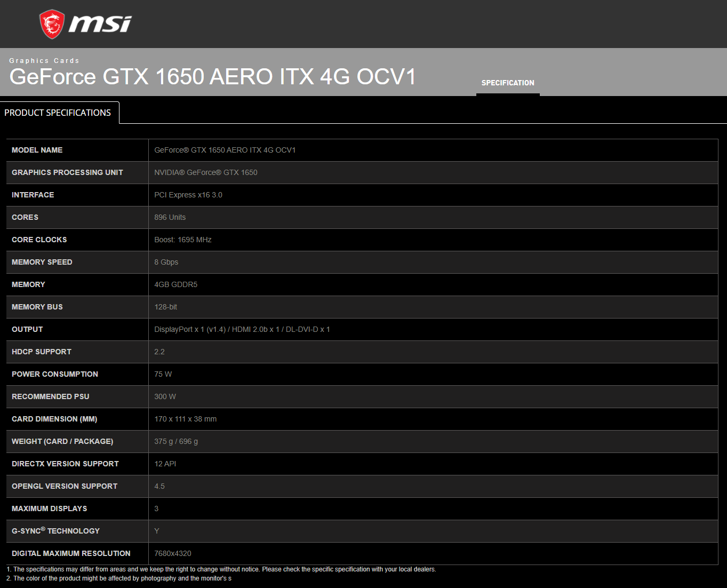Click the MODEL NAME row label

tap(37, 150)
